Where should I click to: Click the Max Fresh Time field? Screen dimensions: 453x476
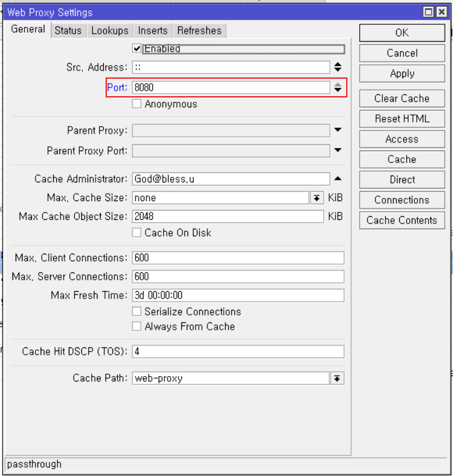click(x=238, y=295)
